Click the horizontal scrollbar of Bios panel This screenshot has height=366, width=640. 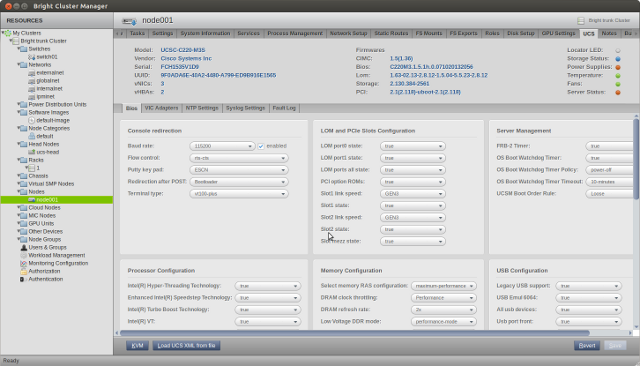coord(354,333)
